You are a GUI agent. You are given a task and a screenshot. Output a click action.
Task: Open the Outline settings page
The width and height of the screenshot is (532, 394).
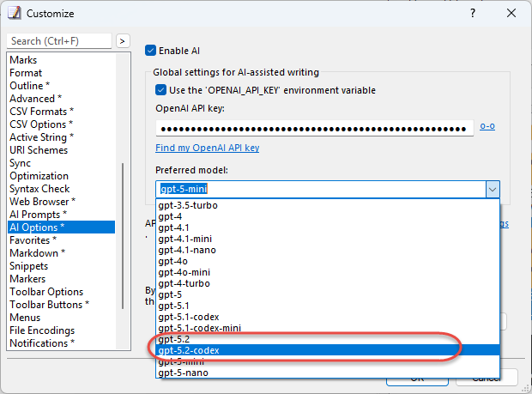coord(62,86)
